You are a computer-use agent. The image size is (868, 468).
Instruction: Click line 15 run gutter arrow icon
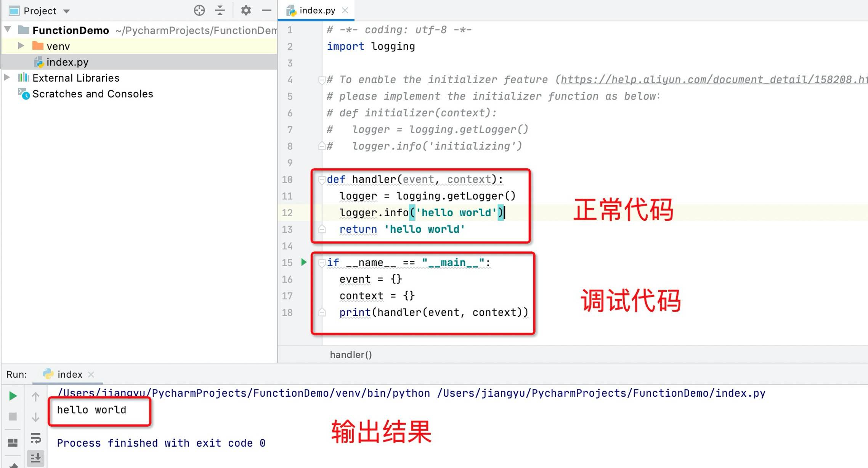[304, 262]
